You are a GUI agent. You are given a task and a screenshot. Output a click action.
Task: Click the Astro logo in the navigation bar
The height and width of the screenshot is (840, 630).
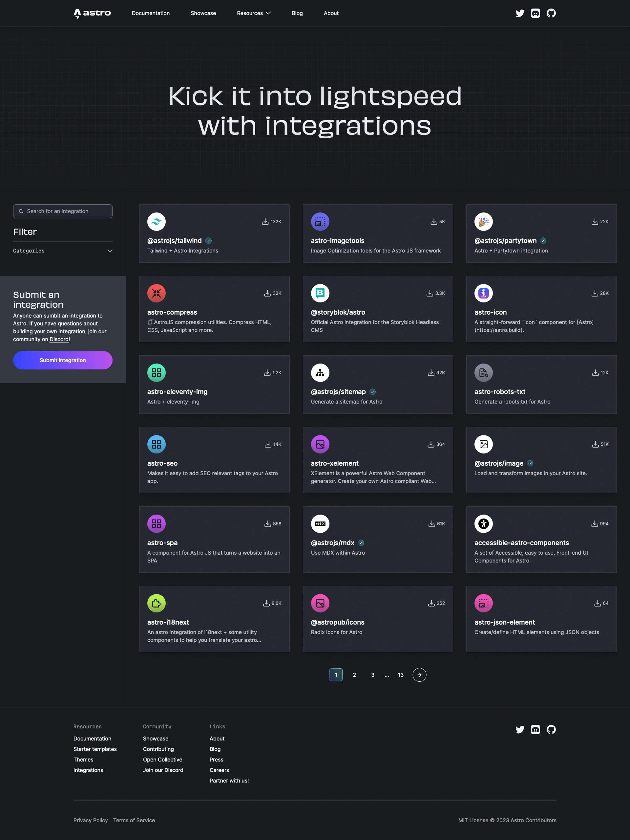92,13
